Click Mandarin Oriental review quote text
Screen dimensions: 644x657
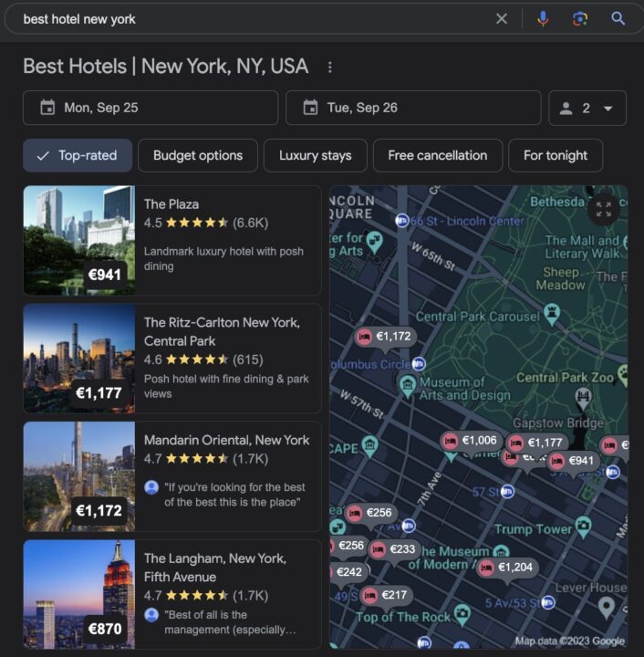(234, 495)
